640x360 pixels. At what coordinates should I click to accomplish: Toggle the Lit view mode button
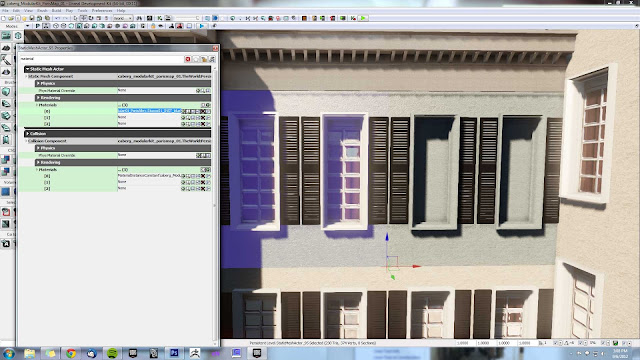coord(79,26)
